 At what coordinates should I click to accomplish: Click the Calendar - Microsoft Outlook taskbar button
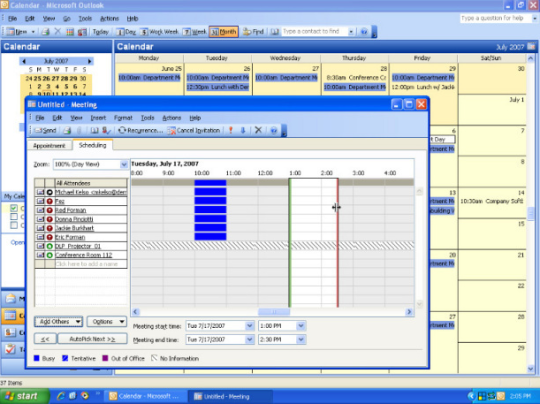pyautogui.click(x=146, y=396)
